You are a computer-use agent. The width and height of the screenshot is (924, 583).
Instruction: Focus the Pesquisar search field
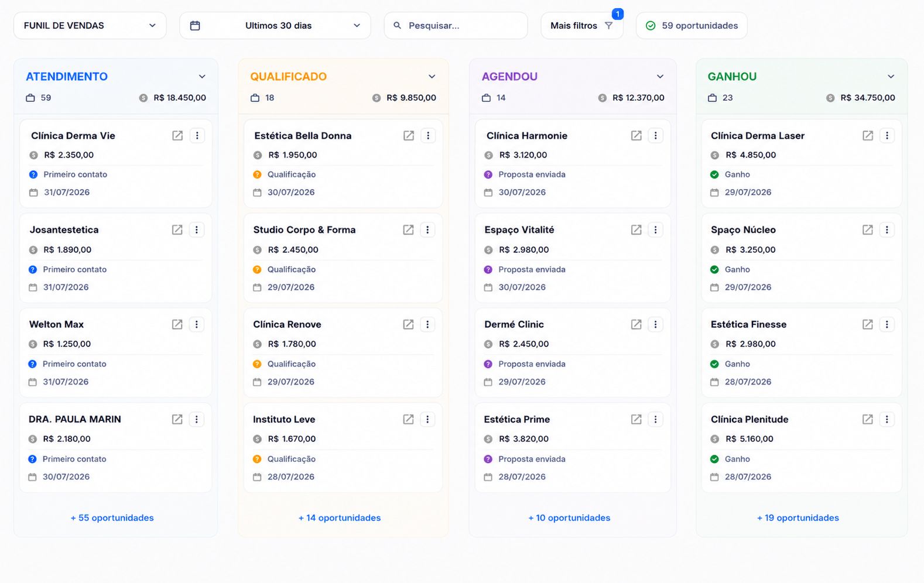[456, 26]
